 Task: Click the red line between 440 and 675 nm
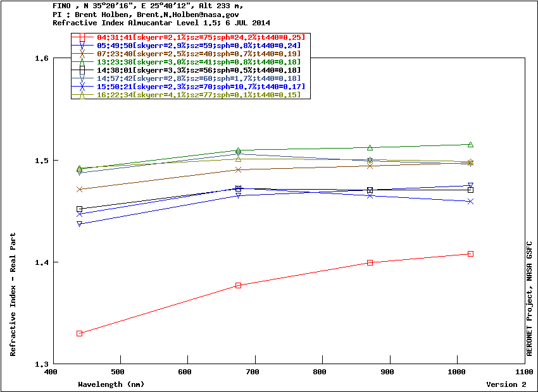[x=158, y=310]
